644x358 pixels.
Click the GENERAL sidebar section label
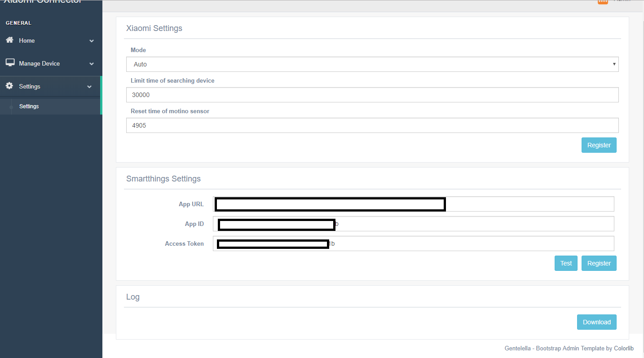point(18,23)
